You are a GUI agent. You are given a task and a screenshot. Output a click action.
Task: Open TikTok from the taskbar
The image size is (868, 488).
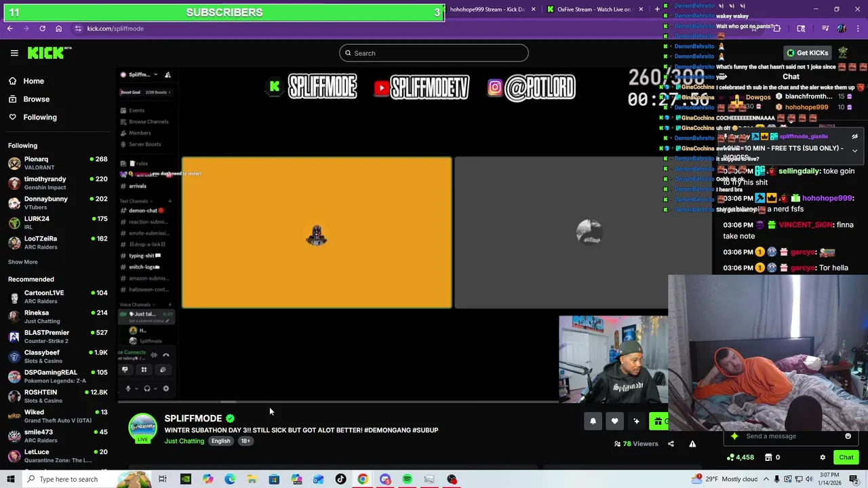340,479
